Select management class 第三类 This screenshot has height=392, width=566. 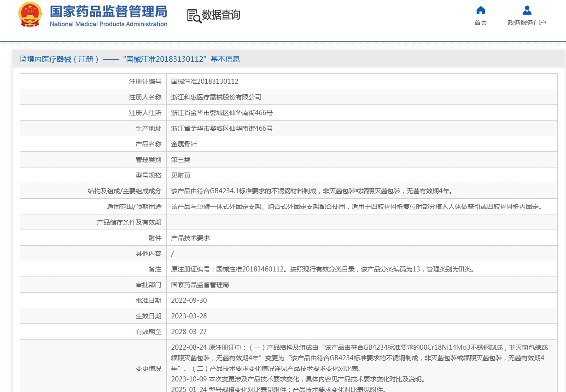click(x=181, y=160)
